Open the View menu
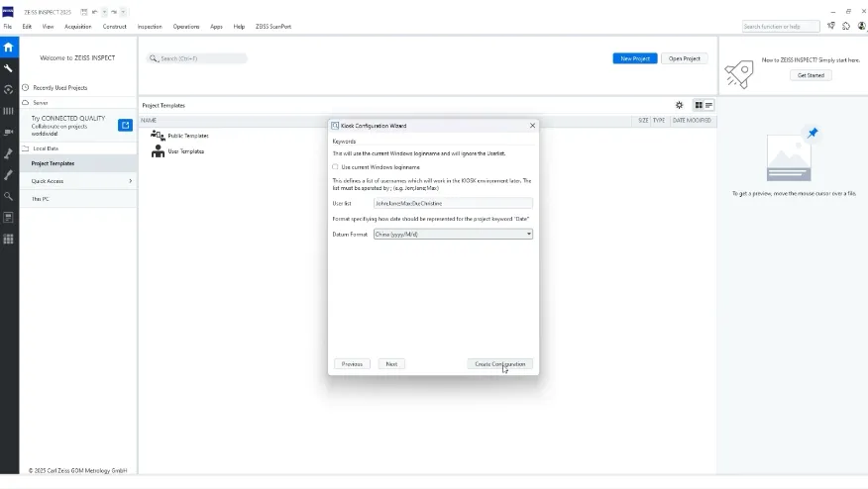The image size is (868, 489). pyautogui.click(x=49, y=27)
